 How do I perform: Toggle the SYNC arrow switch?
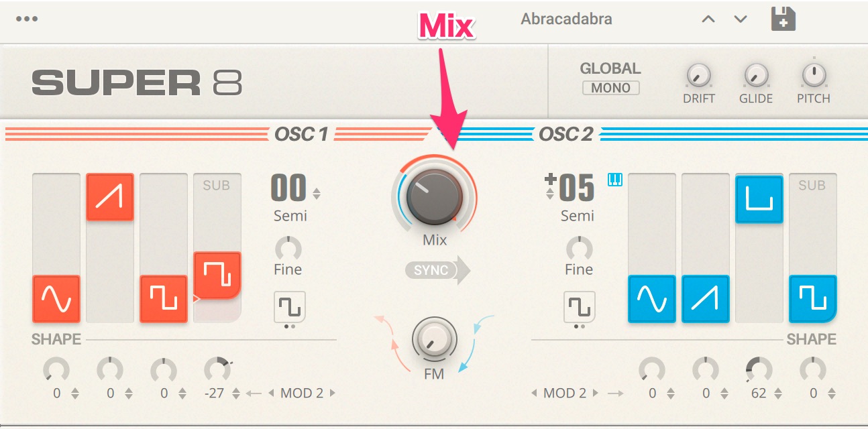point(438,271)
